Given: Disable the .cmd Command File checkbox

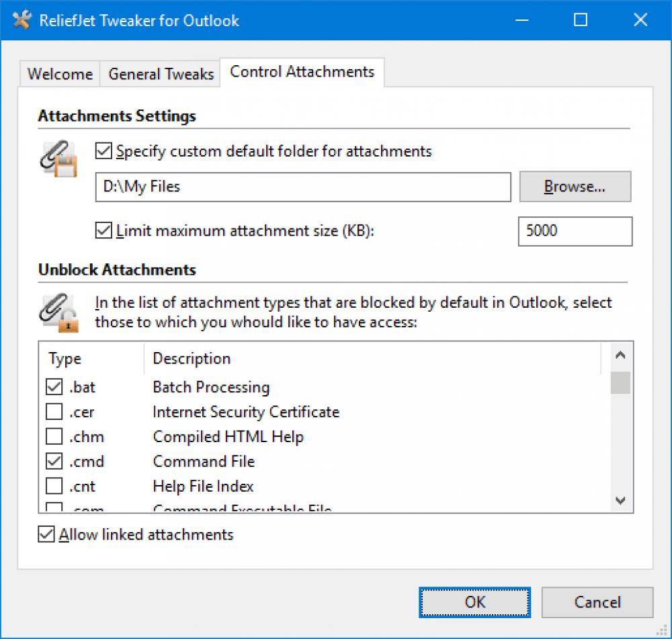Looking at the screenshot, I should pyautogui.click(x=54, y=462).
